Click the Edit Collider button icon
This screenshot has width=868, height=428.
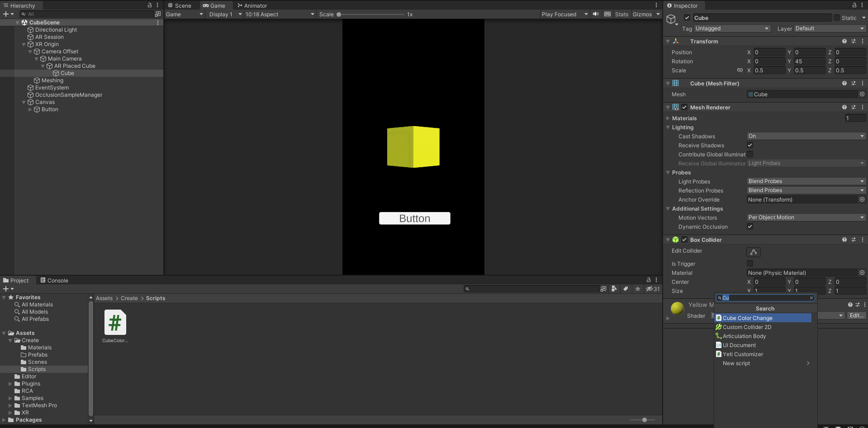tap(754, 252)
